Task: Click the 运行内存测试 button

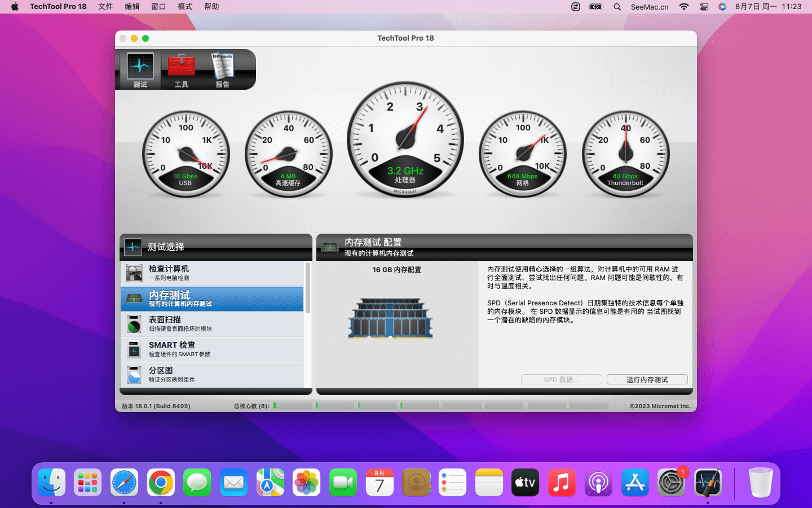Action: (647, 380)
